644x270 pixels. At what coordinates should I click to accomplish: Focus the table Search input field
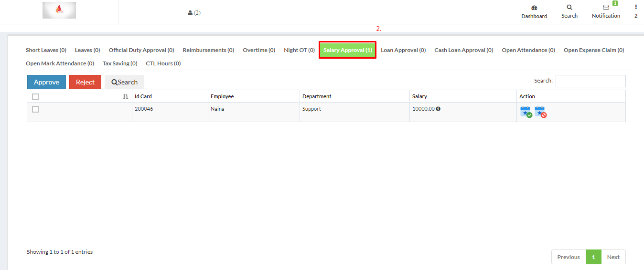[590, 81]
